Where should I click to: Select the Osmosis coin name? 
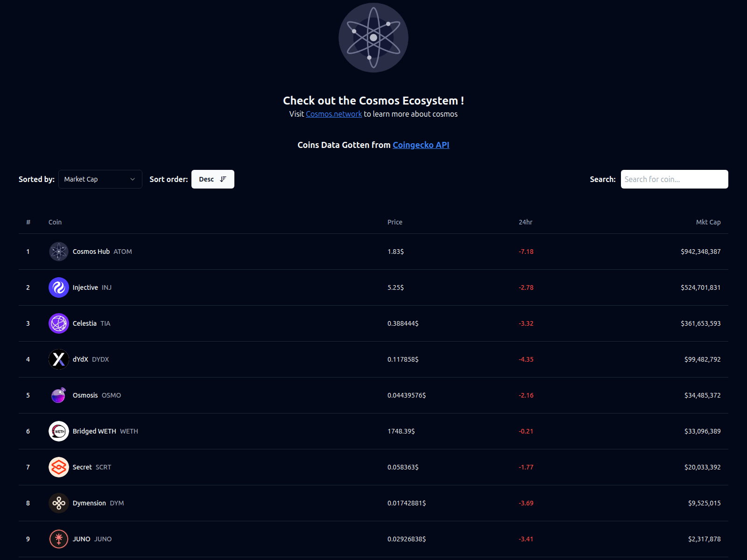click(85, 395)
